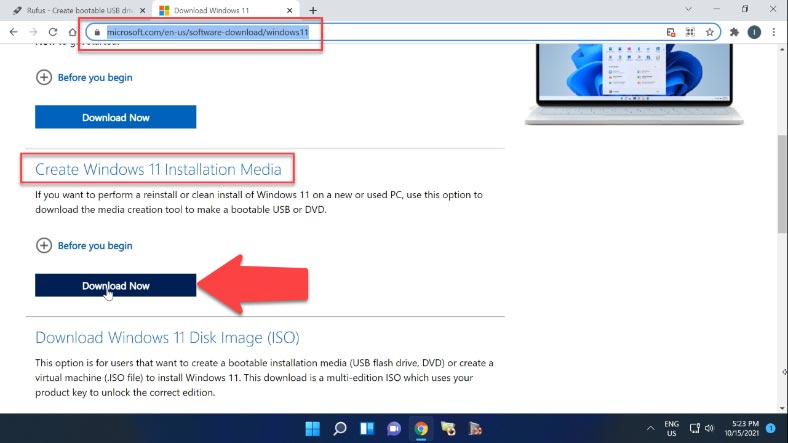The width and height of the screenshot is (788, 443).
Task: Open a new tab with the plus button
Action: (x=313, y=10)
